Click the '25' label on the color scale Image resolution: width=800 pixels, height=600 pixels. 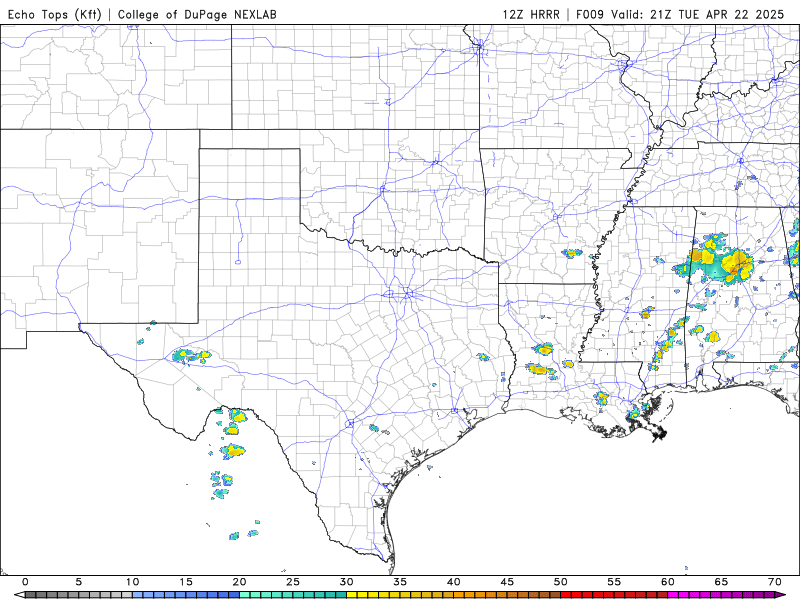tap(293, 582)
